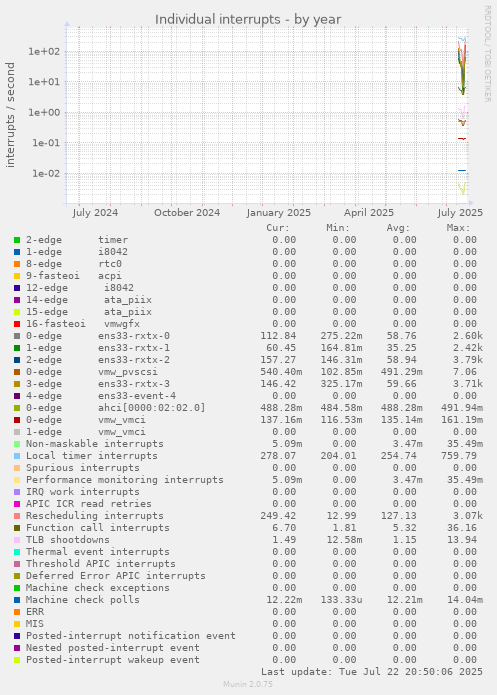
Task: Click the Last update timestamp line
Action: tap(372, 672)
